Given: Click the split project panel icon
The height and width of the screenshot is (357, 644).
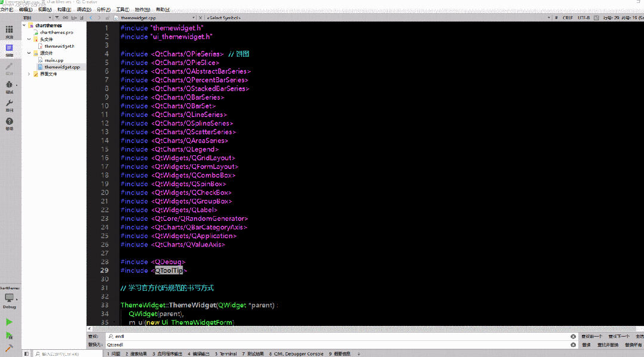Looking at the screenshot, I should point(74,18).
